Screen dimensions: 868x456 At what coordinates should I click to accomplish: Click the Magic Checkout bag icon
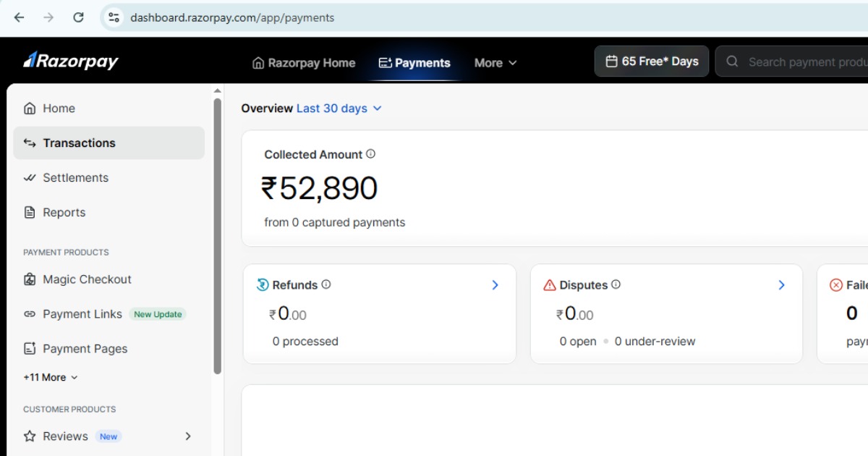[x=30, y=279]
